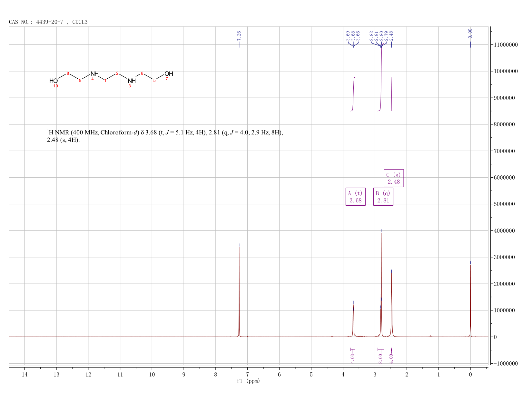Select the B (q) 2.81 multiplet box
Image resolution: width=532 pixels, height=411 pixels.
click(x=383, y=197)
